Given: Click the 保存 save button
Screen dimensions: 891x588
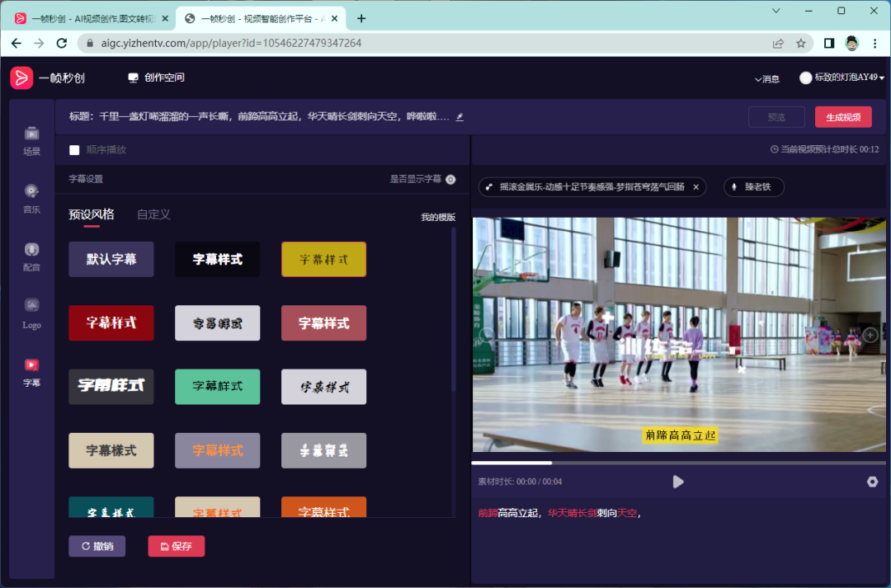Looking at the screenshot, I should coord(176,546).
